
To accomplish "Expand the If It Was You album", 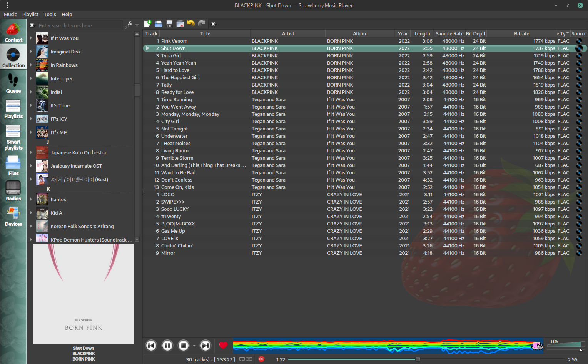I will 31,38.
